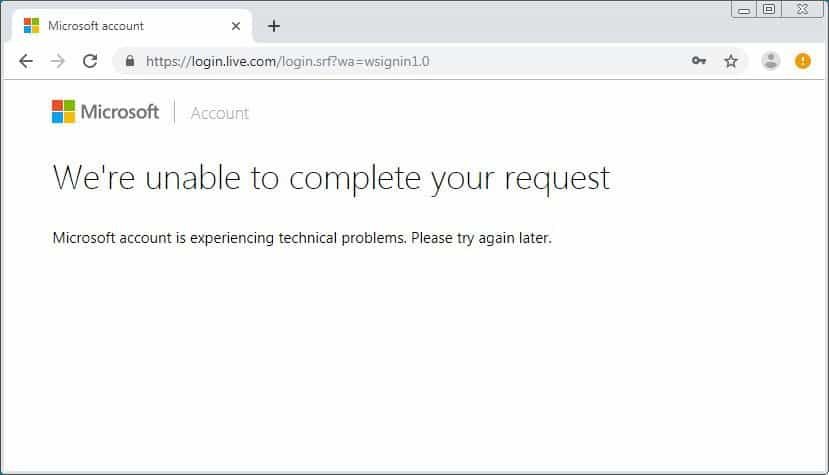Minimize the browser window
Screen dimensions: 829x475
(x=744, y=10)
